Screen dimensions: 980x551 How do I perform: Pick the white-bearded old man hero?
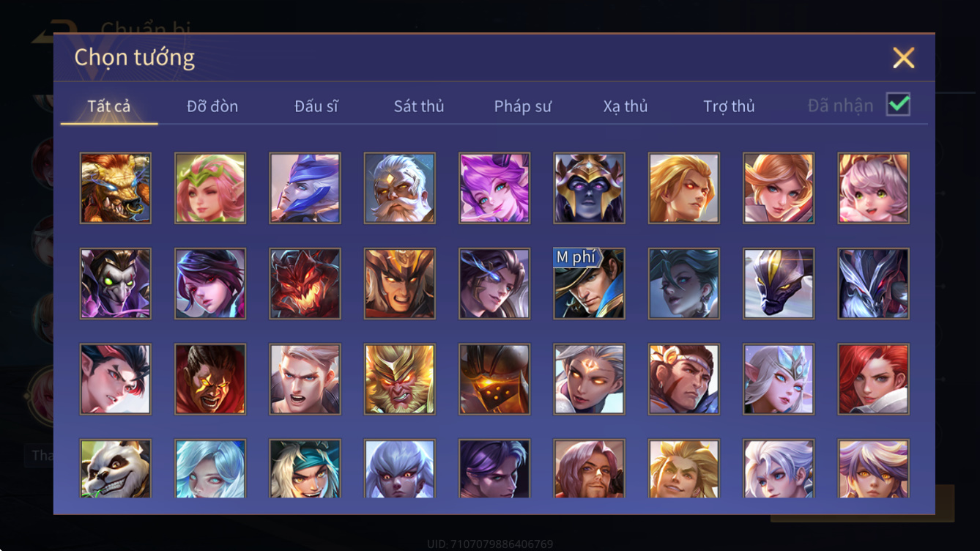[x=399, y=188]
